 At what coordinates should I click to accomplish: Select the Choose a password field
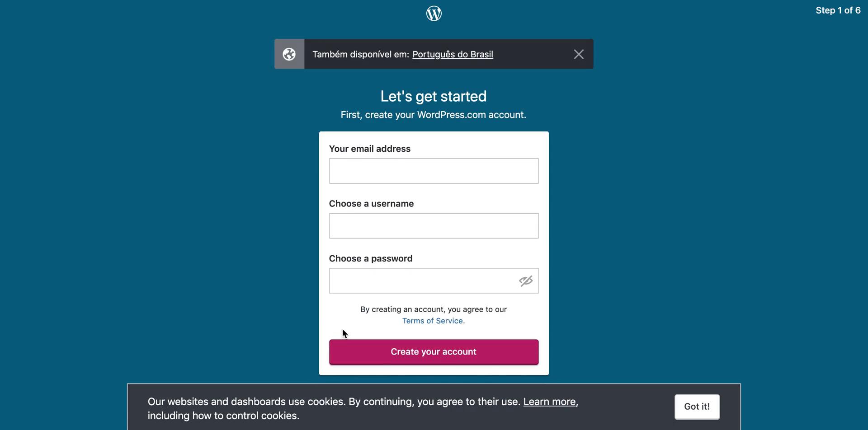pos(420,280)
